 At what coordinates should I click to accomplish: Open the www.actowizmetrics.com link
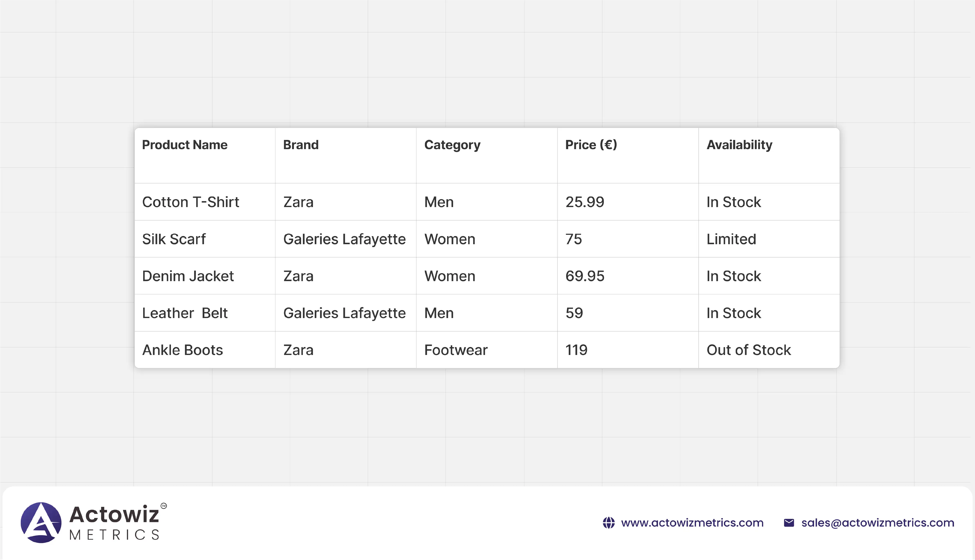tap(692, 523)
